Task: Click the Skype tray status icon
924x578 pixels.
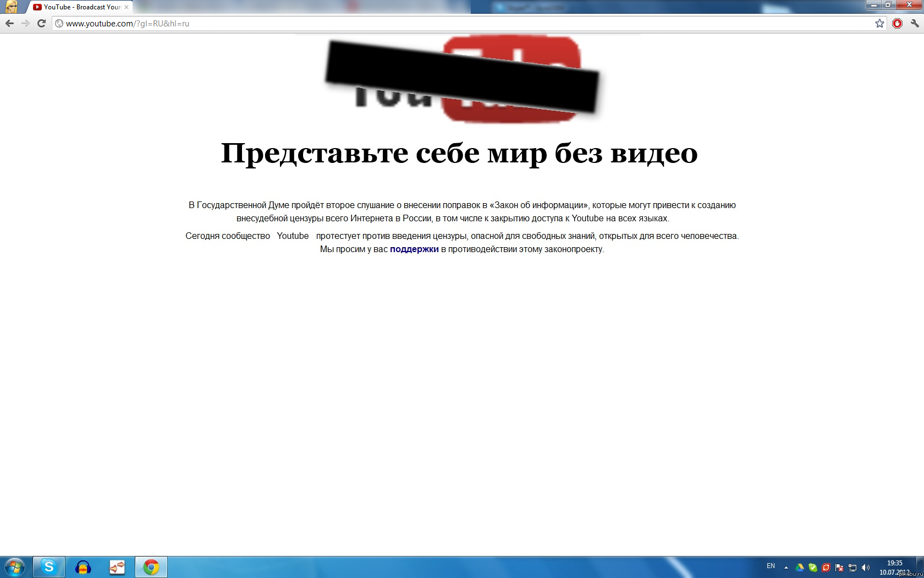Action: coord(812,567)
